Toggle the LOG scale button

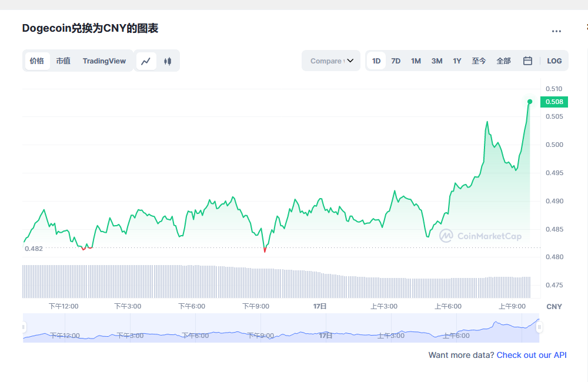[554, 61]
